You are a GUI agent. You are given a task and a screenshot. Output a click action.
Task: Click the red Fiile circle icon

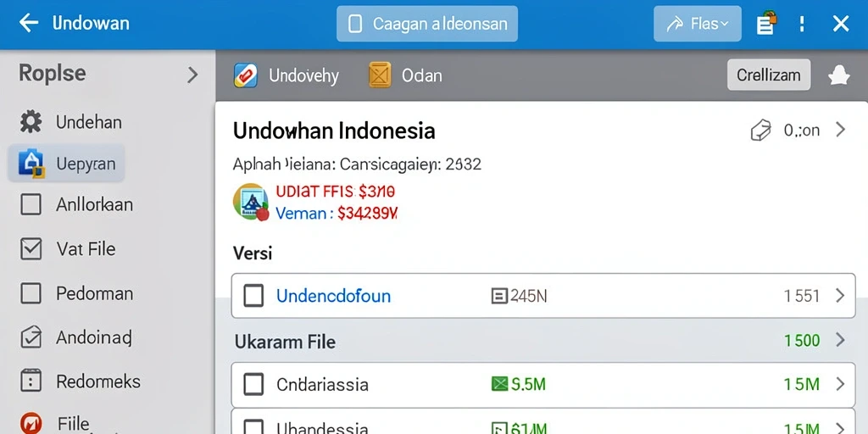[x=31, y=424]
